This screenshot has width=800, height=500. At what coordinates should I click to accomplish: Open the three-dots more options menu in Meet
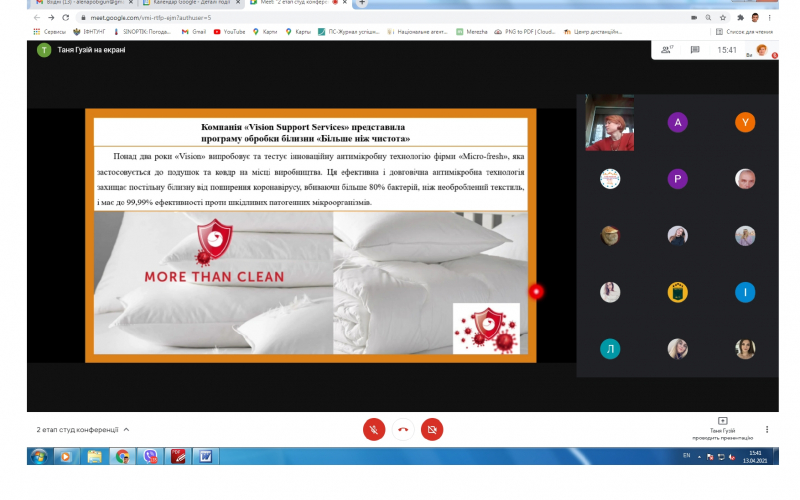(x=767, y=430)
